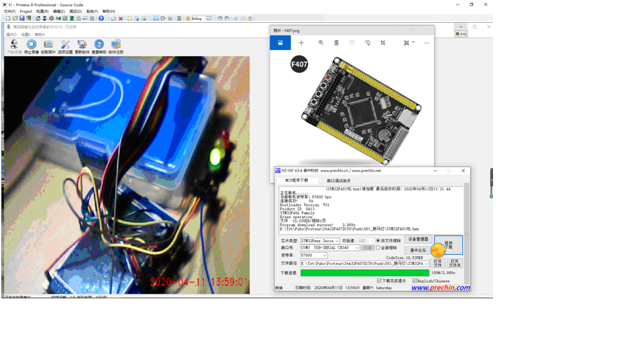
Task: Click the stop recording (停止录像) icon
Action: (x=31, y=45)
